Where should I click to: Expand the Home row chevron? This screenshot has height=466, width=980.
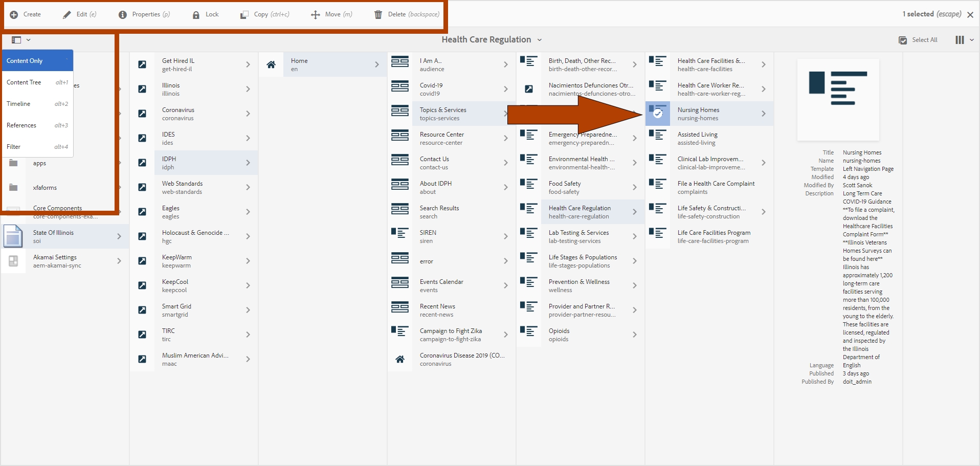click(377, 64)
